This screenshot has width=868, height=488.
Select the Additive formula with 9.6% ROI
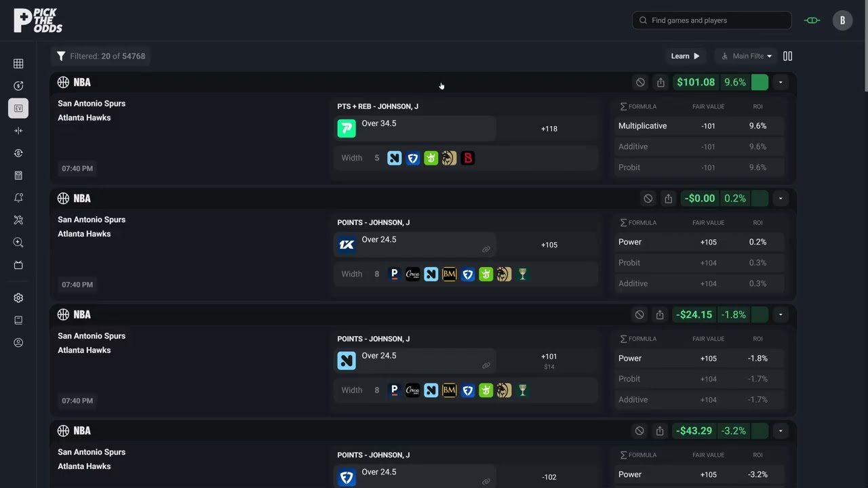pyautogui.click(x=700, y=146)
